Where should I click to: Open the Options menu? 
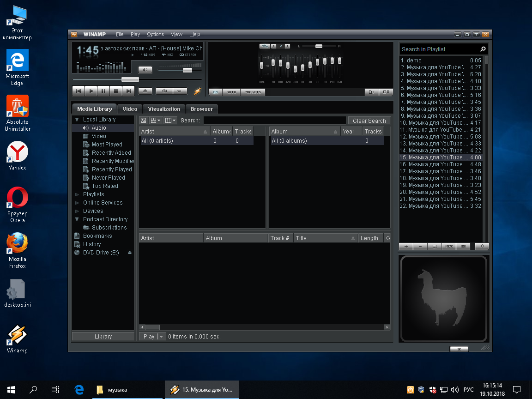coord(155,34)
